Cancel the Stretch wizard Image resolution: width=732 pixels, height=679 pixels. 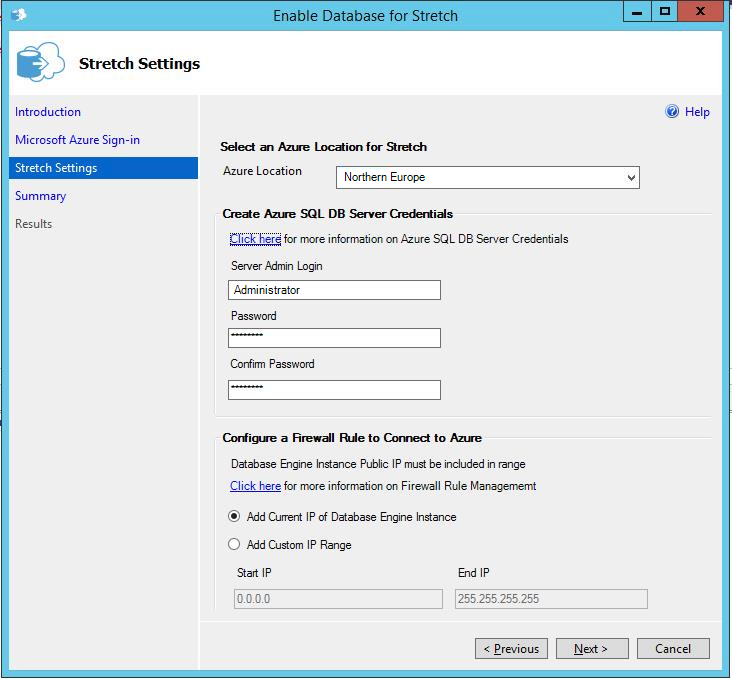point(673,649)
